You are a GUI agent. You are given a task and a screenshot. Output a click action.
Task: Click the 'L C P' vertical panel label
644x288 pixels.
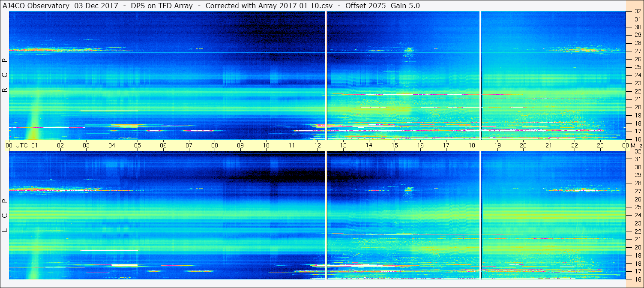[x=5, y=216]
